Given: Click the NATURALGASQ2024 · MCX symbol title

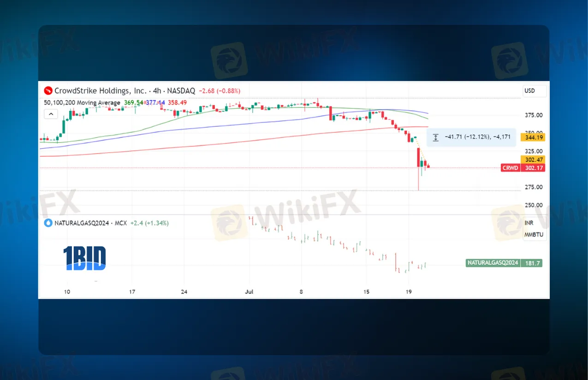Looking at the screenshot, I should (91, 223).
